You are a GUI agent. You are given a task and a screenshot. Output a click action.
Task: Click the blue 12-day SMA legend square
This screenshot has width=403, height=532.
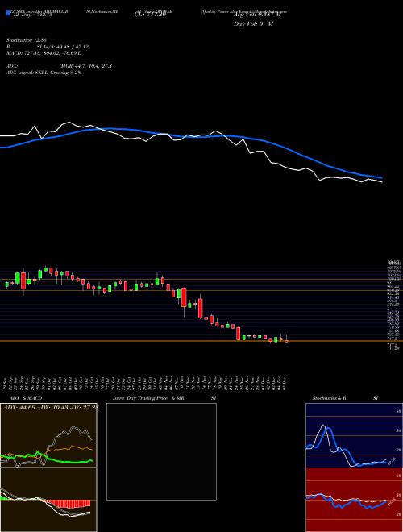click(x=8, y=13)
